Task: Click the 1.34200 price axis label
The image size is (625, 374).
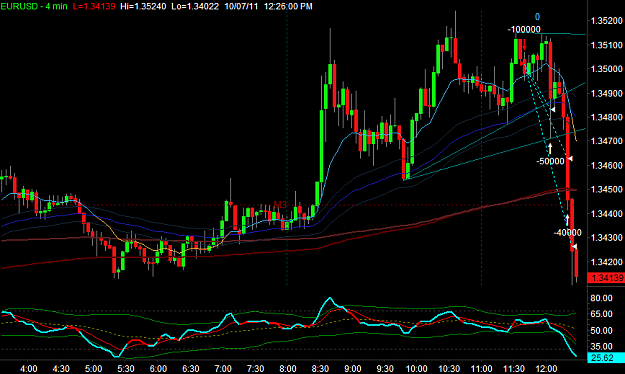Action: tap(607, 262)
